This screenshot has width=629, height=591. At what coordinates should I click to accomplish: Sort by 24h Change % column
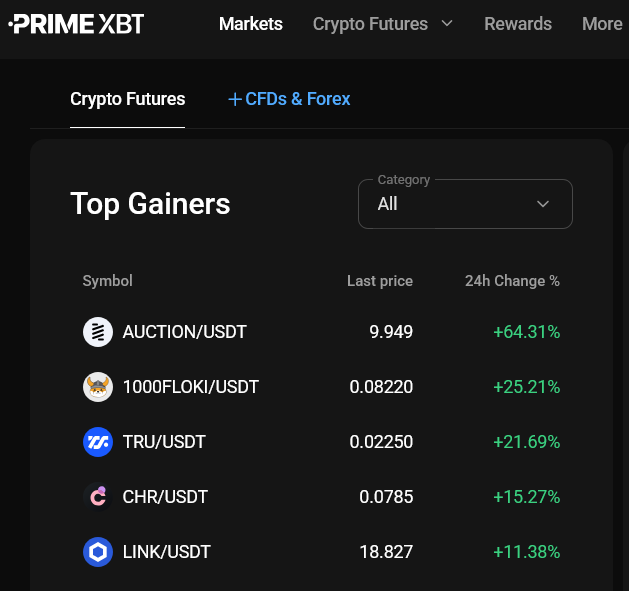(x=512, y=281)
